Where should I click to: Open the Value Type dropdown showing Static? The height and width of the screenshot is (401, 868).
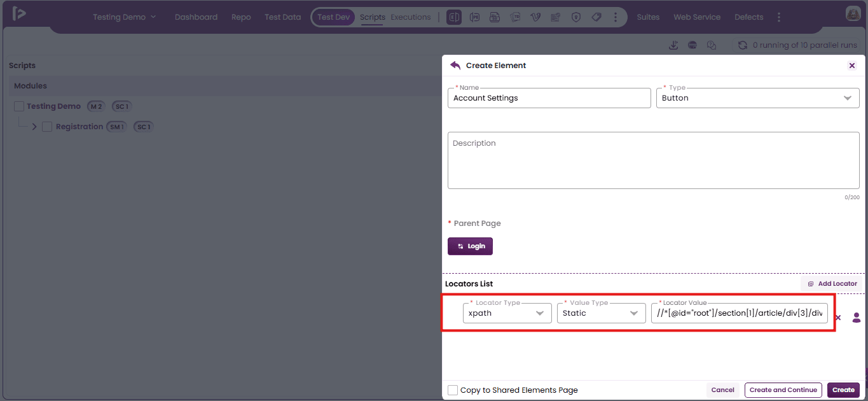(x=601, y=313)
